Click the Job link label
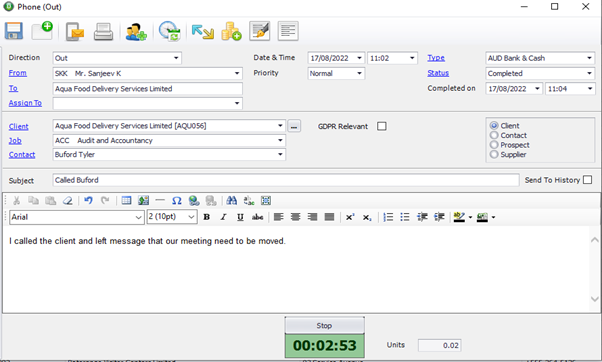Viewport: 602px width, 362px height. 15,141
